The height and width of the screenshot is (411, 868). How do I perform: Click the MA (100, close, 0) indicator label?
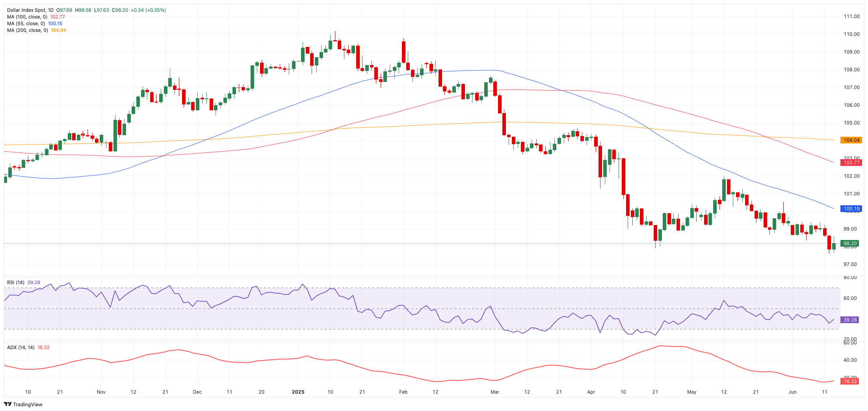click(27, 17)
